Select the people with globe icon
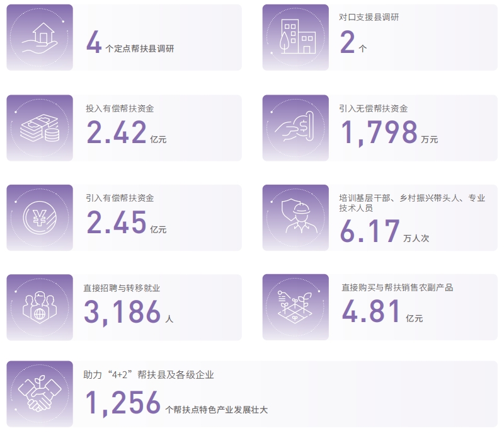This screenshot has height=433, width=504. tap(40, 307)
